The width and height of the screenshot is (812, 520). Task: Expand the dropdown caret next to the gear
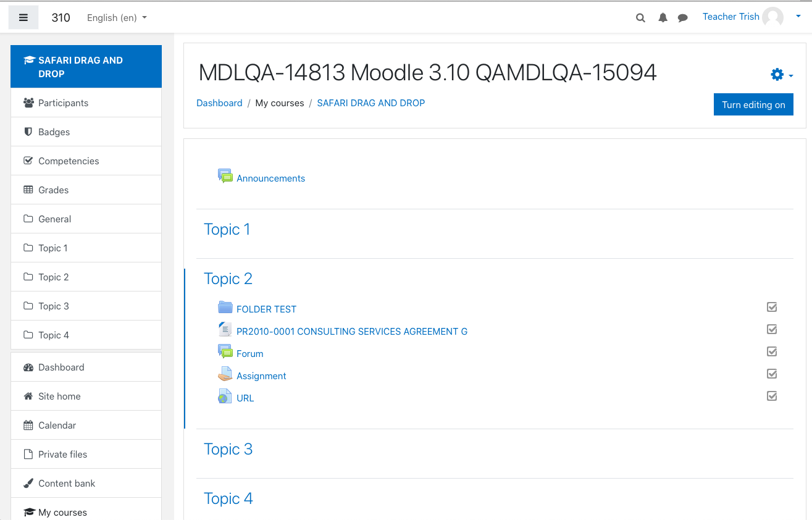coord(791,76)
